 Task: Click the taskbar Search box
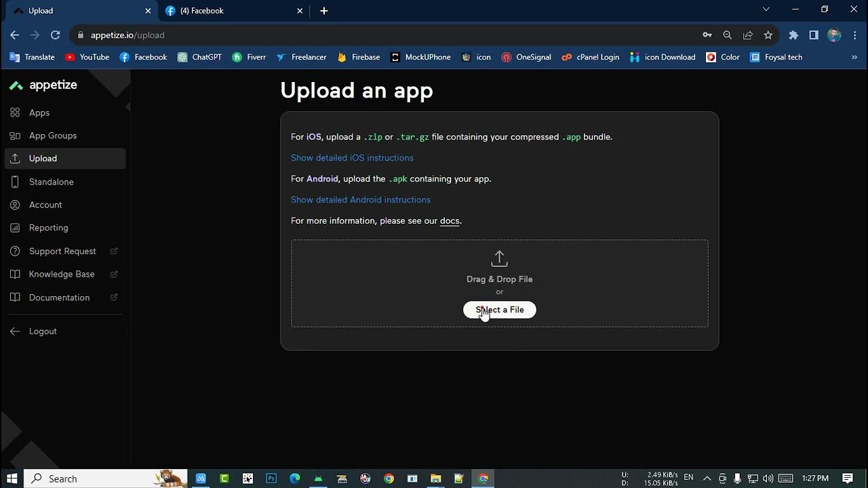[106, 479]
